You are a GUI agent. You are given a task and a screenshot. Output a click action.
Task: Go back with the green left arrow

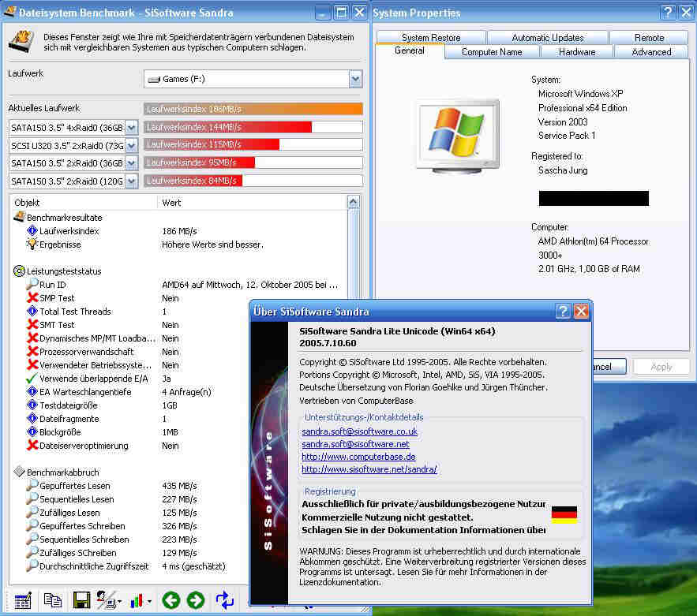171,600
